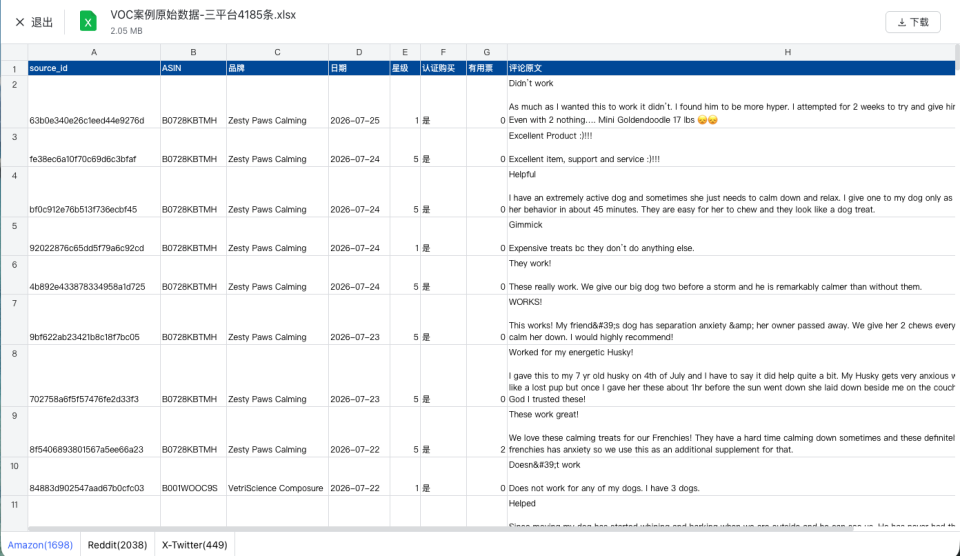This screenshot has height=556, width=960.
Task: Select column C header
Action: (x=277, y=53)
